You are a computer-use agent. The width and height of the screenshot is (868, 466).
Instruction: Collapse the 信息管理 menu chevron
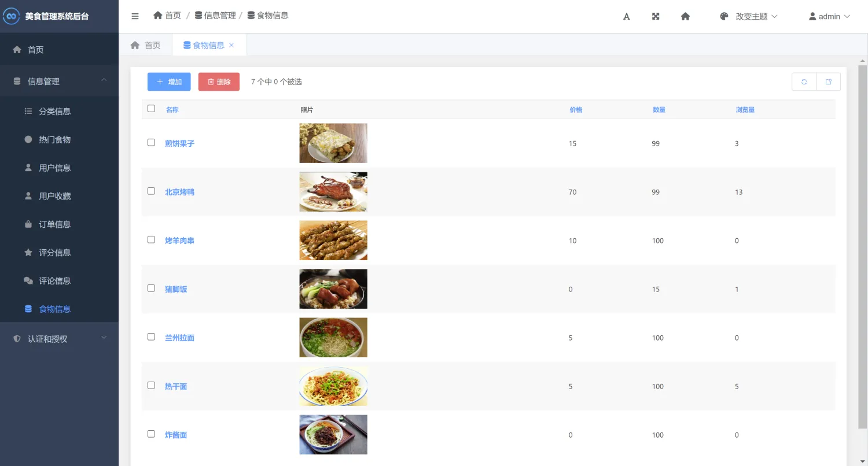tap(104, 80)
